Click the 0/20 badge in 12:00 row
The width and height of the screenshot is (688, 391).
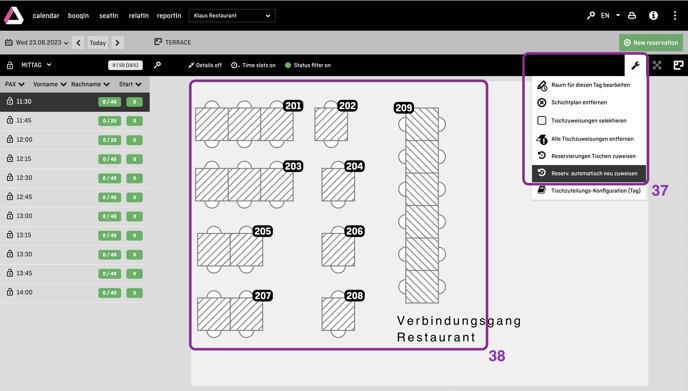point(109,140)
